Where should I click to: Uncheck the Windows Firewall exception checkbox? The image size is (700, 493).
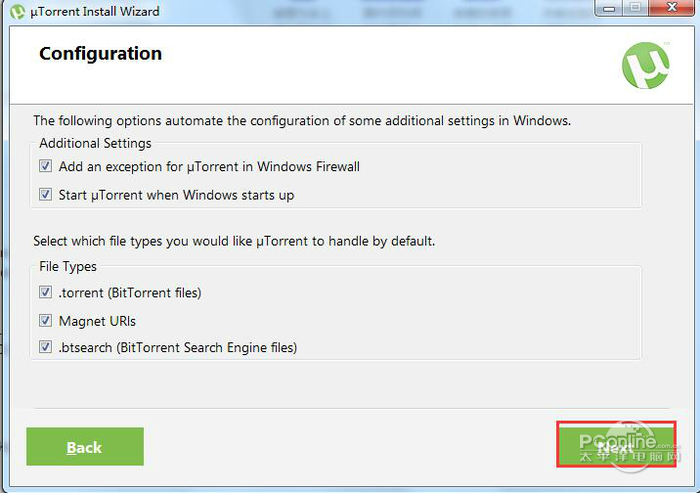[x=45, y=167]
